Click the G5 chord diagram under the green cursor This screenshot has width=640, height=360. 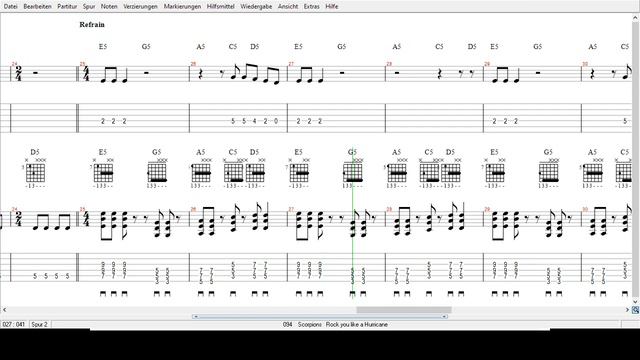pyautogui.click(x=353, y=172)
